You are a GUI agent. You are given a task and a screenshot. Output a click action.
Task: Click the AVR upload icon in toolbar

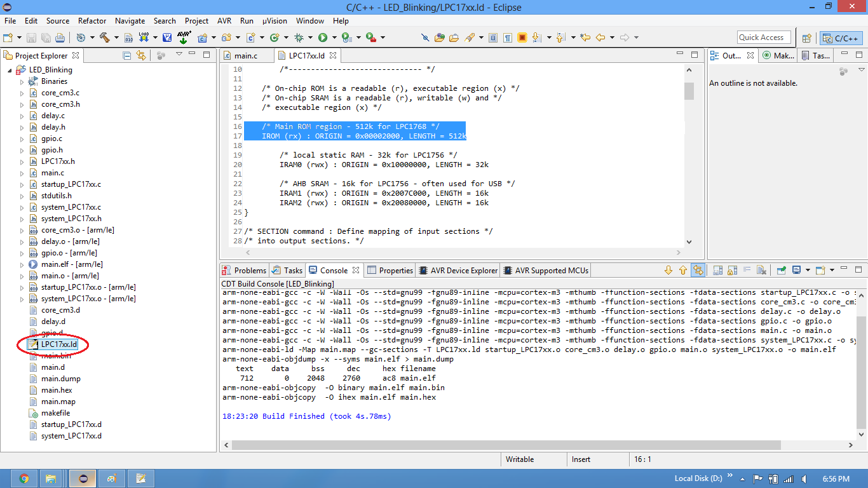coord(184,37)
